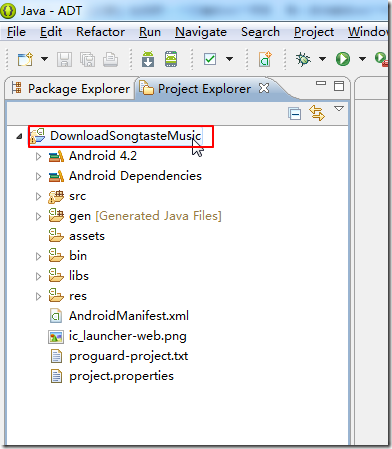Click the New wizard toolbar icon

[25, 59]
